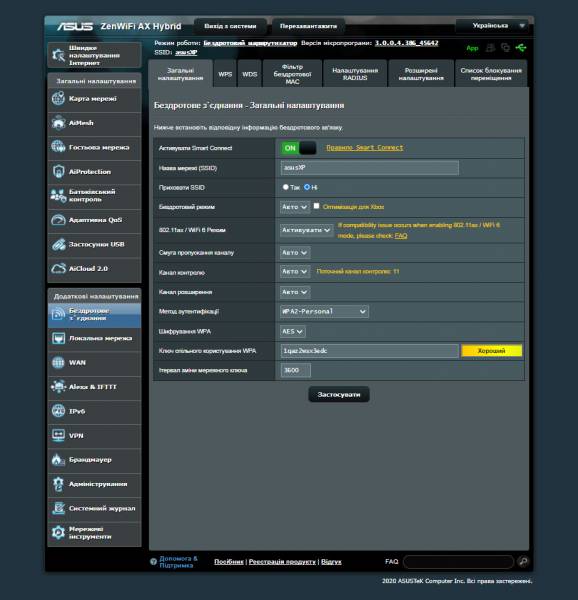Open the 'Відгук' feedback footer link
578x600 pixels.
click(331, 562)
